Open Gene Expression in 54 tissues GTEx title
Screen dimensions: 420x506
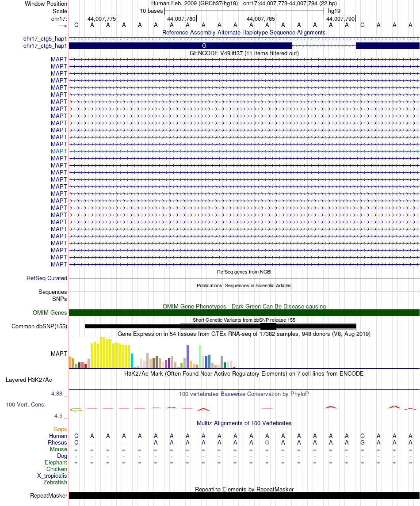(x=244, y=334)
